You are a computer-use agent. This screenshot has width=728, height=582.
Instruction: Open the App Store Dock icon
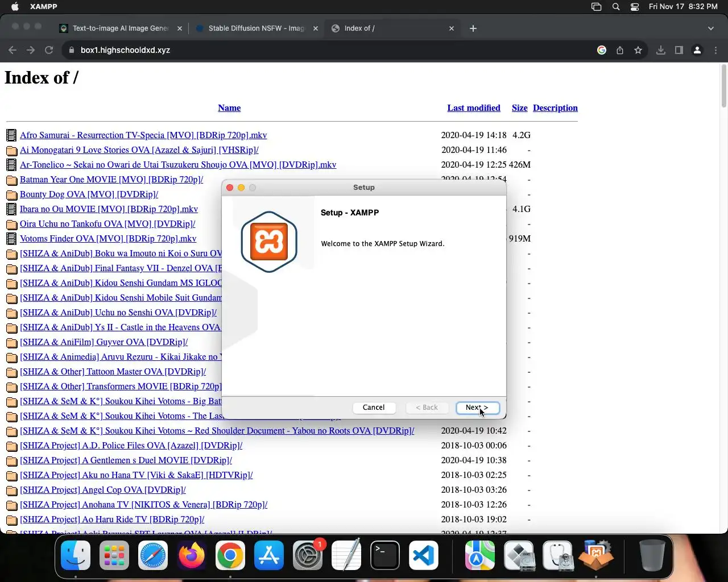[x=269, y=555]
